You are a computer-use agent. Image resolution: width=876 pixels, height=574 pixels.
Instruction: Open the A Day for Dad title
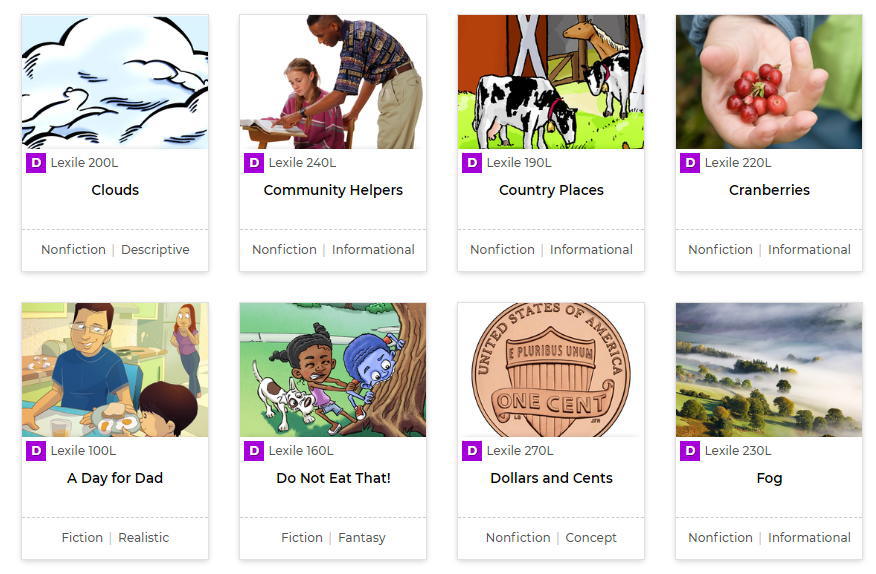point(115,478)
